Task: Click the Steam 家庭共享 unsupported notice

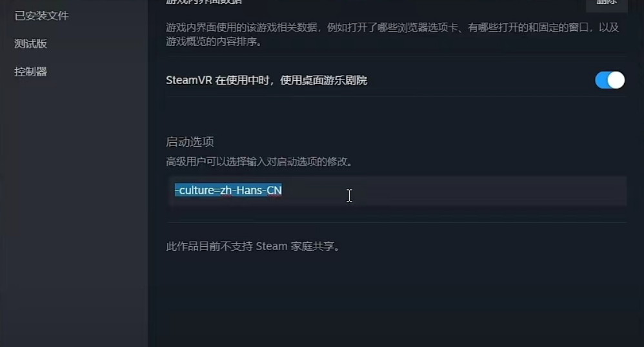Action: coord(253,246)
